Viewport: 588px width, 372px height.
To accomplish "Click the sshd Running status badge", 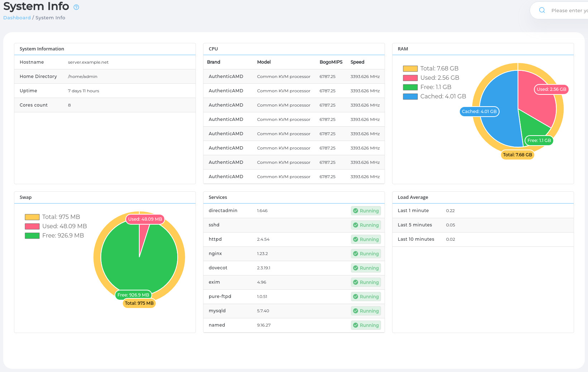I will [366, 225].
